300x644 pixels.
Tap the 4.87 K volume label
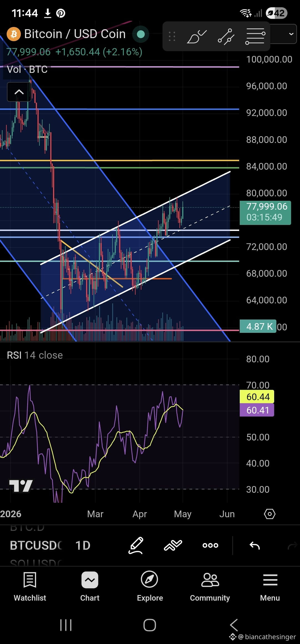[x=258, y=326]
